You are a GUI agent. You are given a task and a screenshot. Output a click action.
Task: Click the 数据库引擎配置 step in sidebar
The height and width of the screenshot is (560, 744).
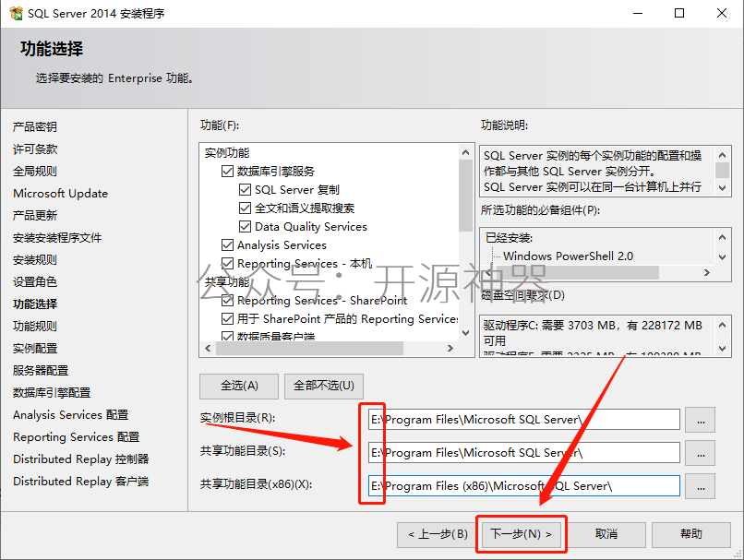52,393
